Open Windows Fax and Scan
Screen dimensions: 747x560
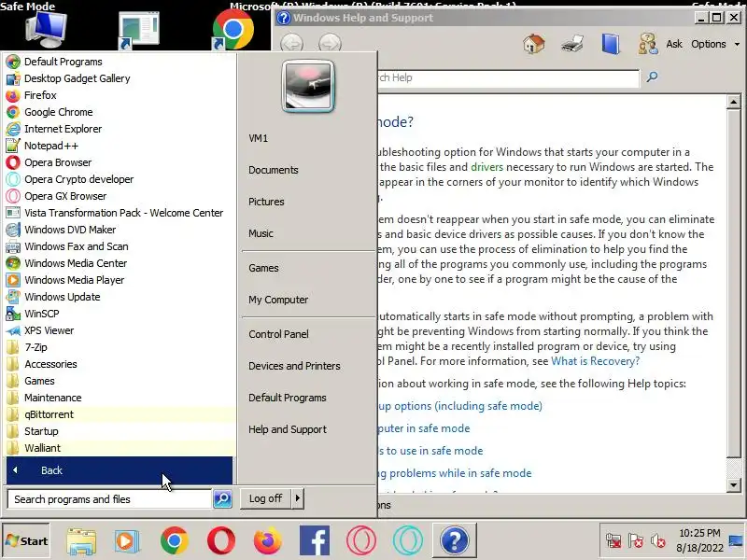pos(77,246)
